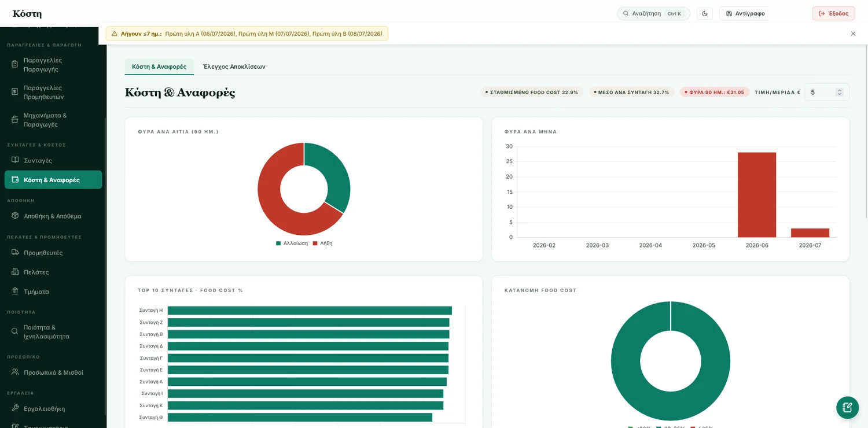Open Μηχανήματα & Παραγωγές icon
The image size is (868, 428).
pyautogui.click(x=15, y=120)
